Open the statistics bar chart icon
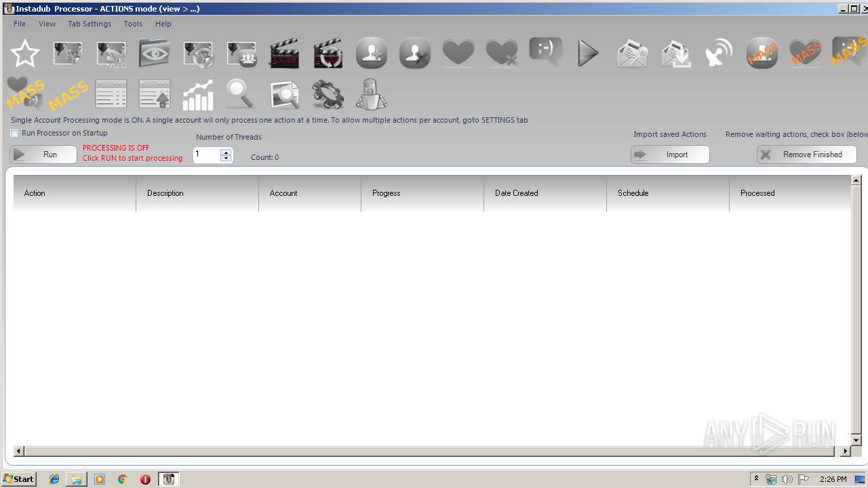Image resolution: width=868 pixels, height=488 pixels. coord(198,94)
